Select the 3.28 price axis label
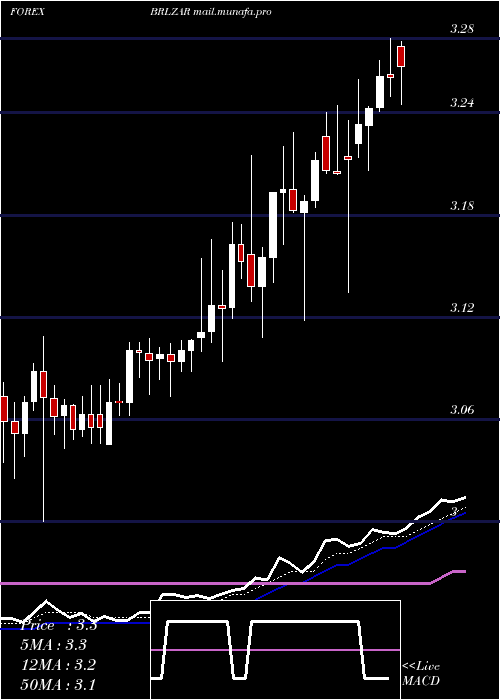 click(462, 29)
